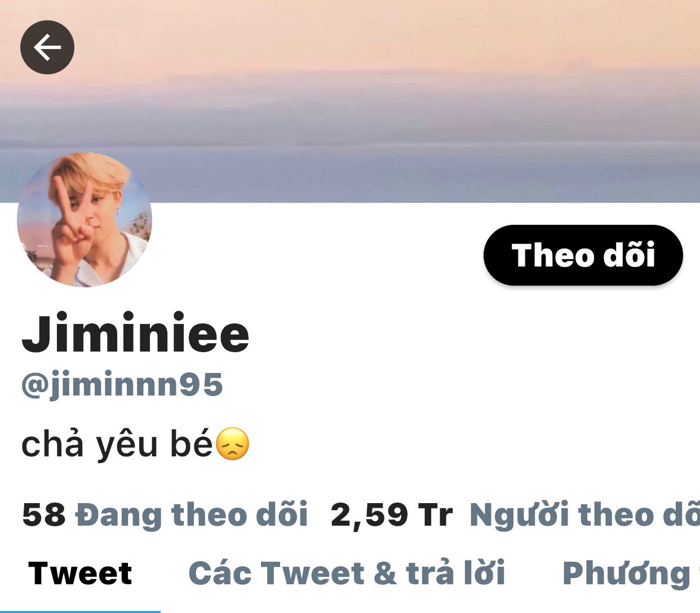This screenshot has height=613, width=700.
Task: Go back using the arrow icon
Action: 47,47
